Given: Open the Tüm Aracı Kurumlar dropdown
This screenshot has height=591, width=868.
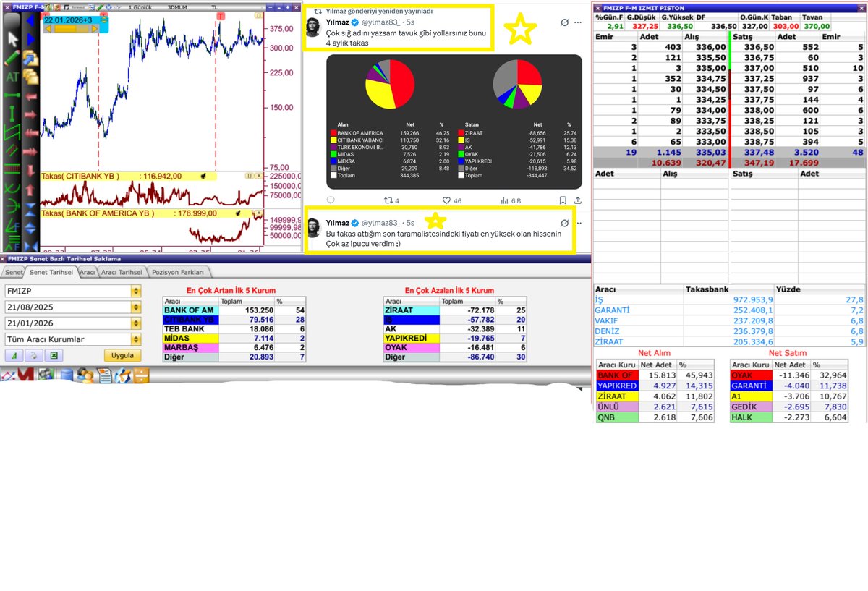Looking at the screenshot, I should [x=136, y=339].
